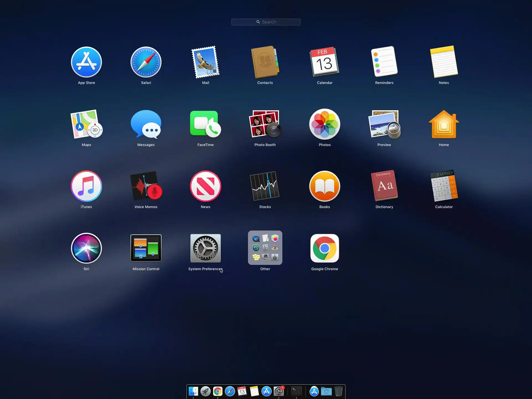The height and width of the screenshot is (399, 532).
Task: Open Trash in the Dock
Action: point(339,391)
